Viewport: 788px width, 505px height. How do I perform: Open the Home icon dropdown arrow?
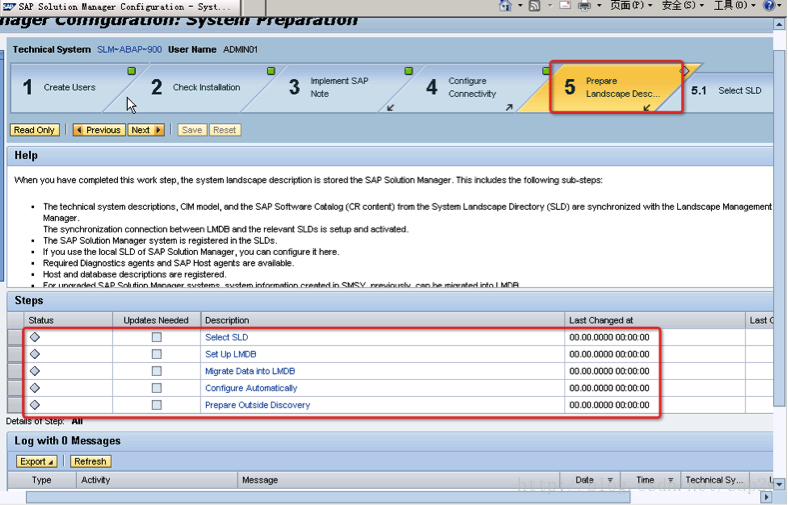pyautogui.click(x=520, y=6)
